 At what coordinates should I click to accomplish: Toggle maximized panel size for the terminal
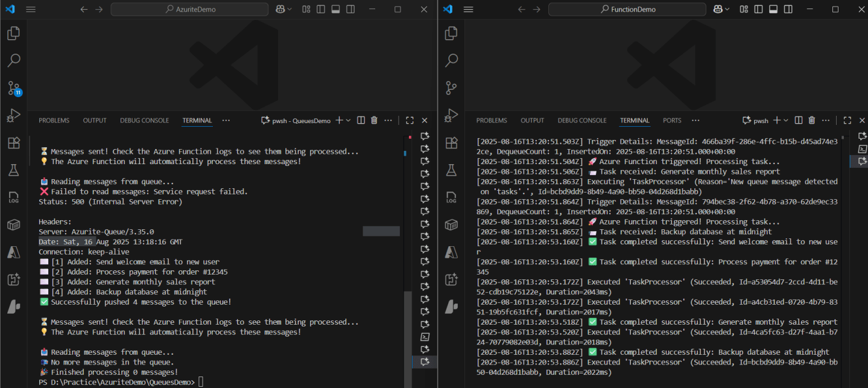410,120
